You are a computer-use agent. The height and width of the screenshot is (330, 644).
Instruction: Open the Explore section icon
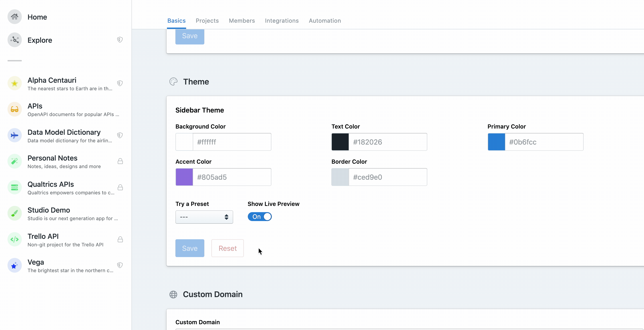[14, 40]
